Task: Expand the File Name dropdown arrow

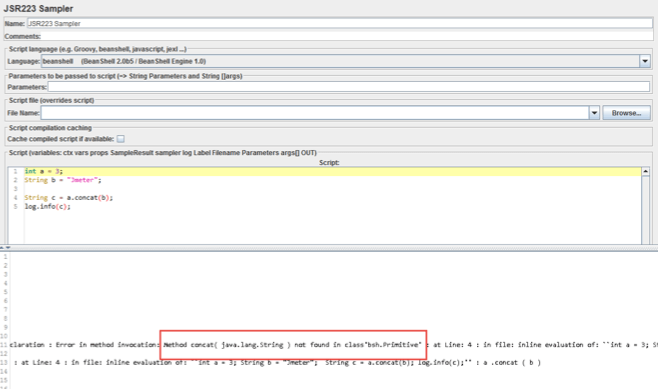Action: (594, 113)
